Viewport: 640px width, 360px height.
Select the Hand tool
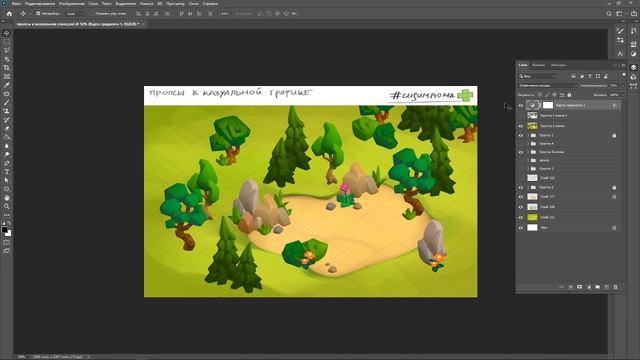pyautogui.click(x=7, y=198)
